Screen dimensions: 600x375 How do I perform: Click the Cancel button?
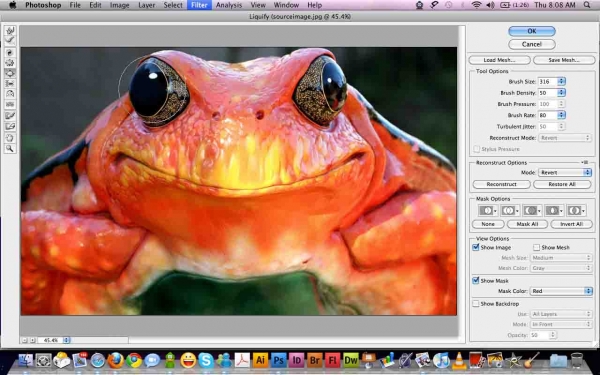pos(532,44)
